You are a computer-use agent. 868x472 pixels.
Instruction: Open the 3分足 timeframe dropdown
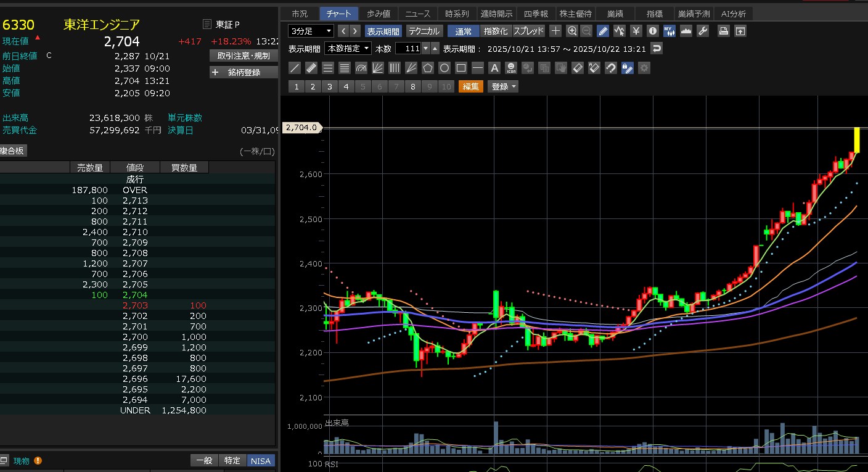click(x=311, y=31)
